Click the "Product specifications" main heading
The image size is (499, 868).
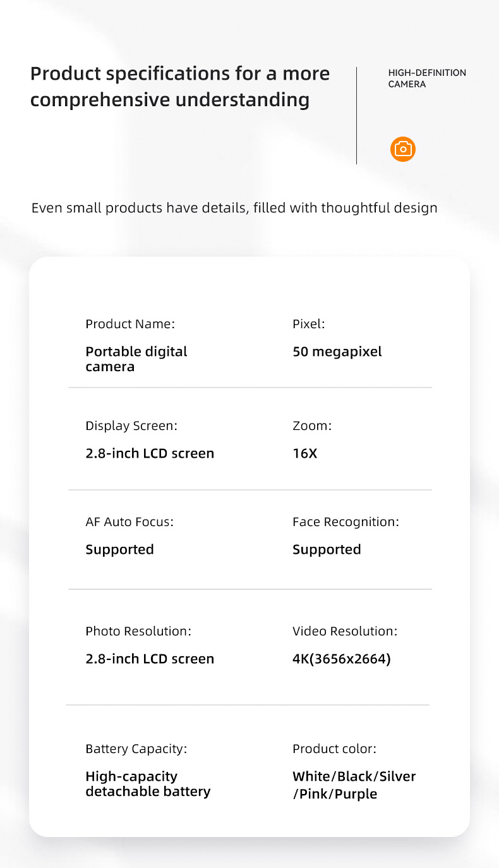180,87
